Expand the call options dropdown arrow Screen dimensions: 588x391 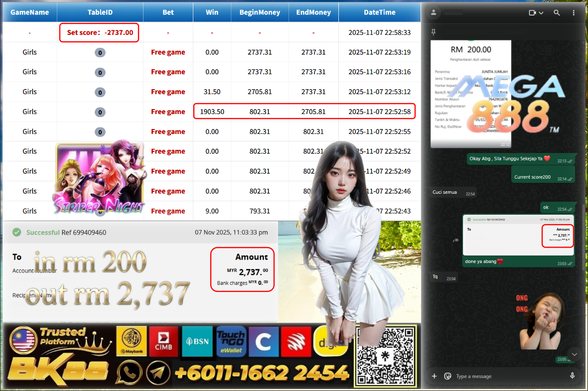(541, 13)
